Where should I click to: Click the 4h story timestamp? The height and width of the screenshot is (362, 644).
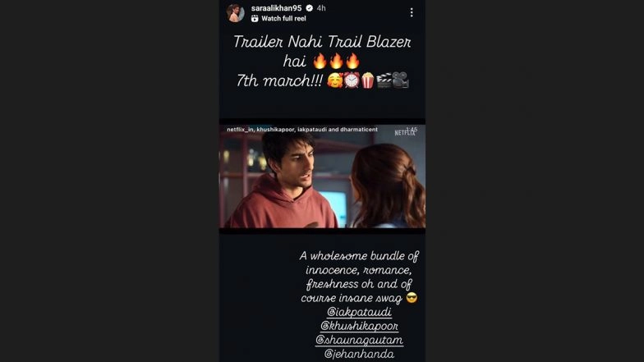[321, 8]
